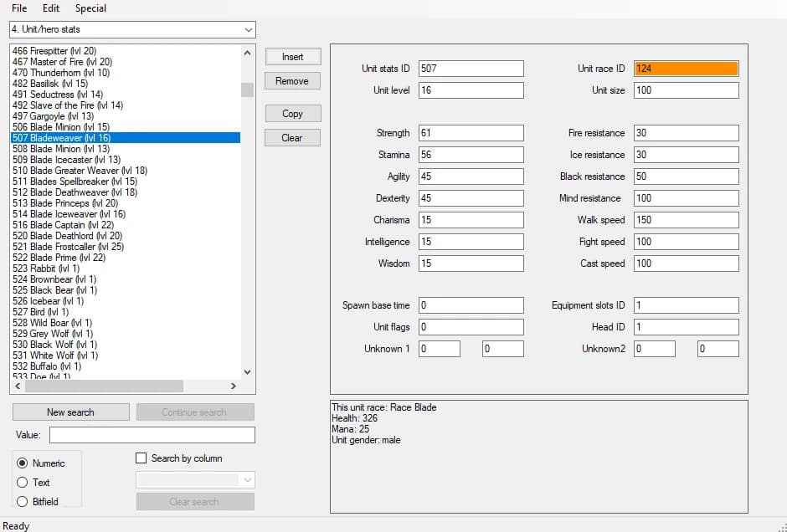Click the Fire resistance field
Viewport: 787px width, 532px height.
(687, 133)
